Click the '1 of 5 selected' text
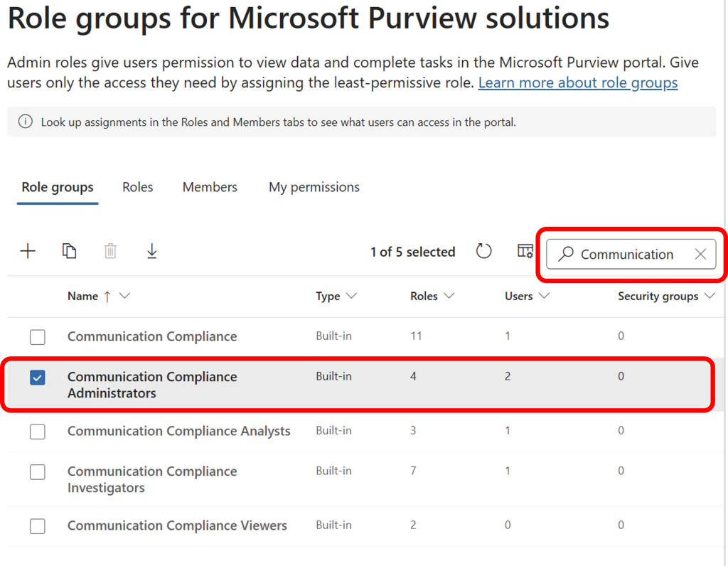This screenshot has width=728, height=566. tap(413, 252)
